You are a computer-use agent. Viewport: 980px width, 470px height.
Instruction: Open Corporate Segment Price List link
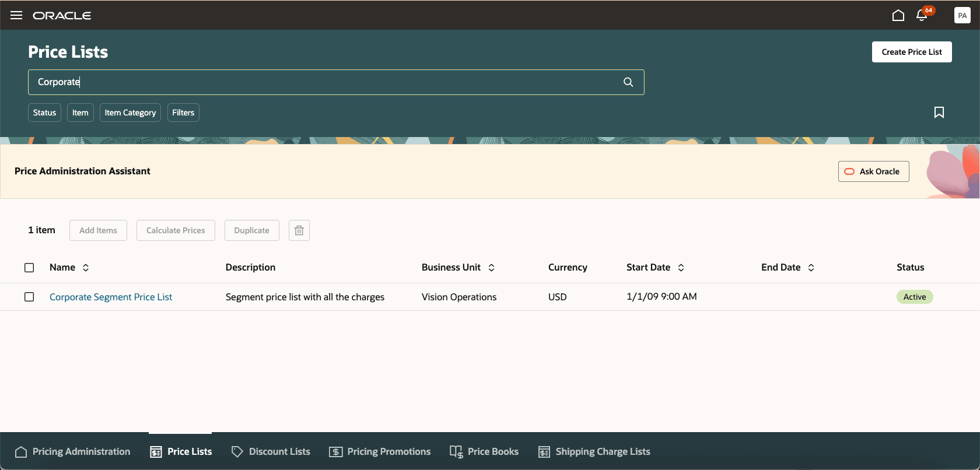[x=111, y=297]
